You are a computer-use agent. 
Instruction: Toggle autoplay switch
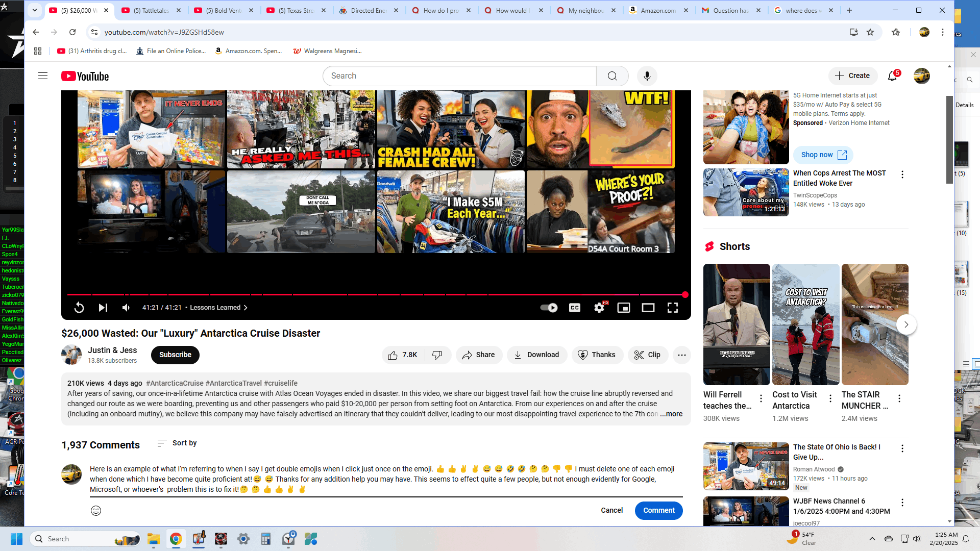[549, 308]
